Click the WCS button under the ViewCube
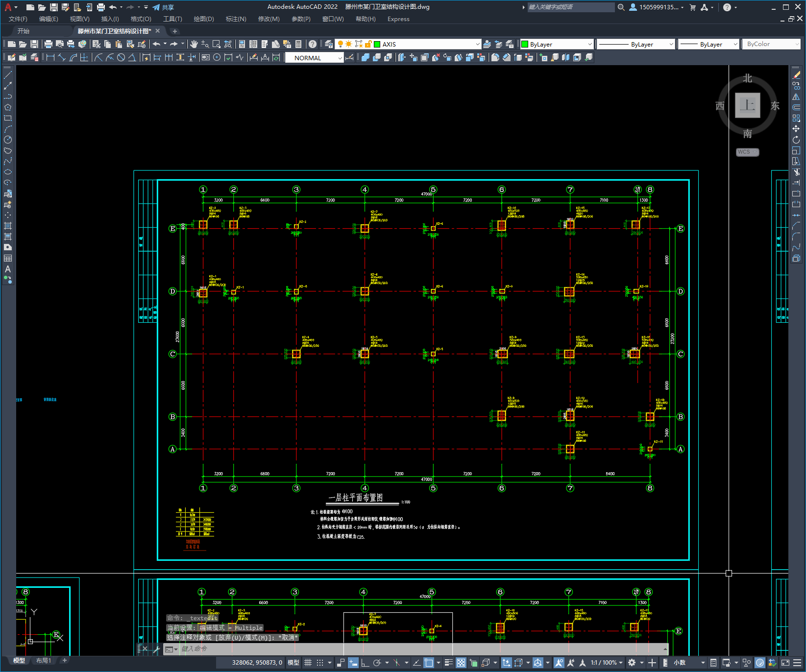This screenshot has height=672, width=806. tap(747, 152)
